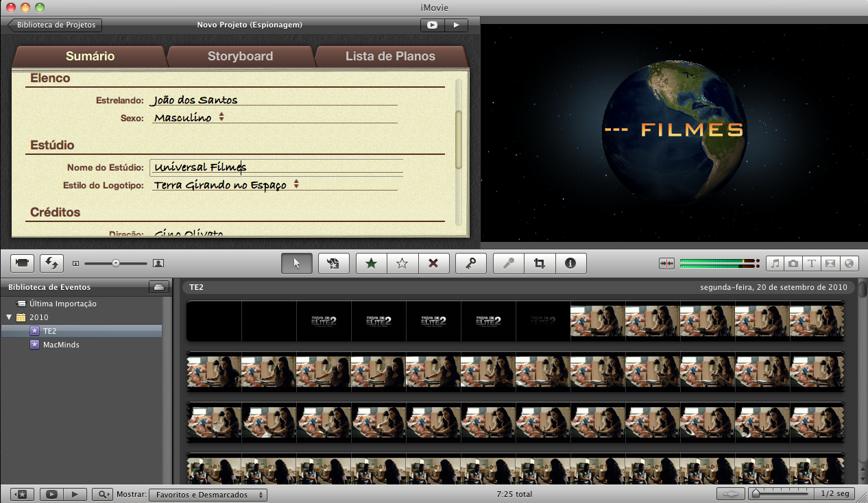Collapse the 2010 events folder
The width and height of the screenshot is (868, 503).
coord(9,317)
